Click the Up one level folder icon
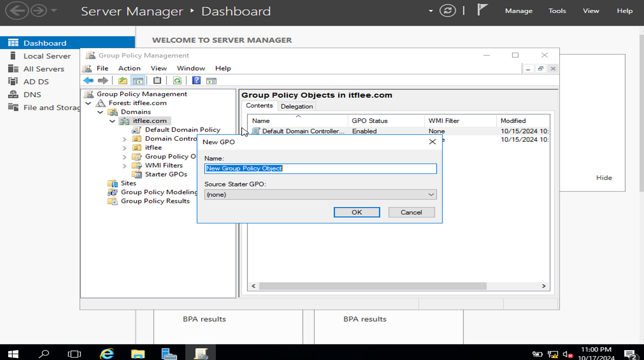 click(123, 81)
